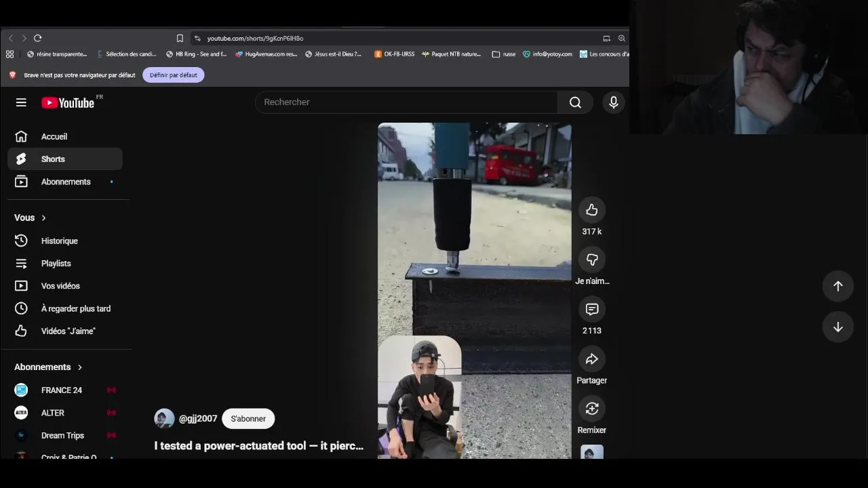868x488 pixels.
Task: Open the bookmarks bar apps grid icon
Action: coord(9,54)
